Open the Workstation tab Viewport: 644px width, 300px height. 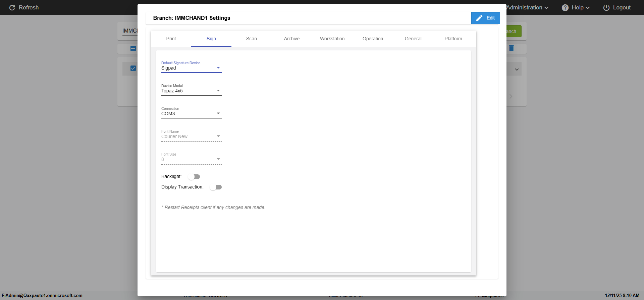click(332, 39)
